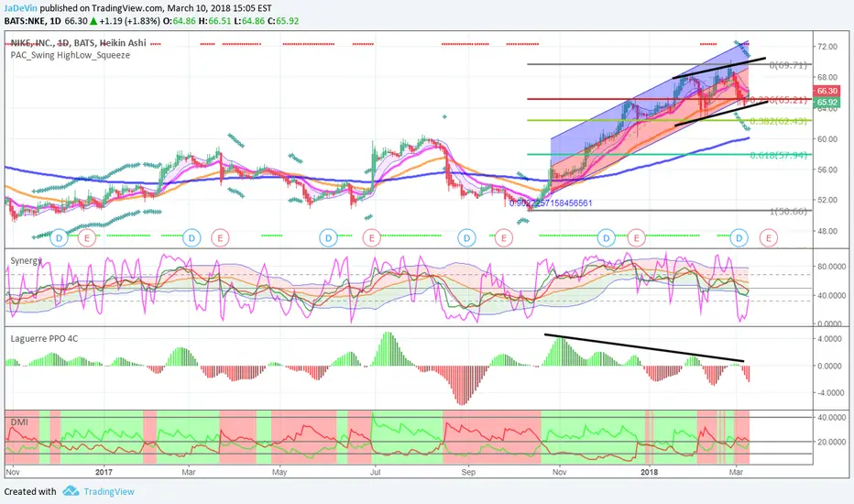The image size is (854, 504).
Task: Click the dividend D marker near December 2017
Action: point(607,238)
